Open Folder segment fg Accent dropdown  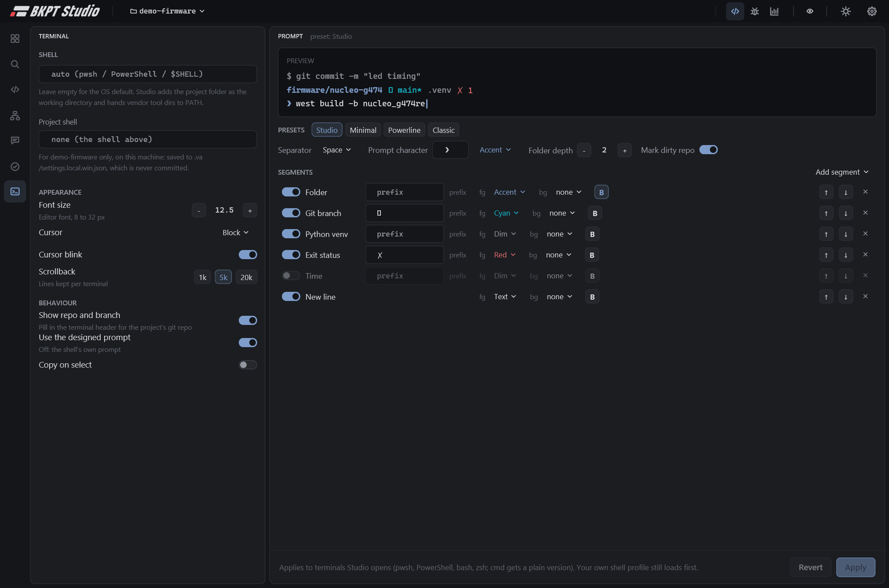click(x=509, y=192)
